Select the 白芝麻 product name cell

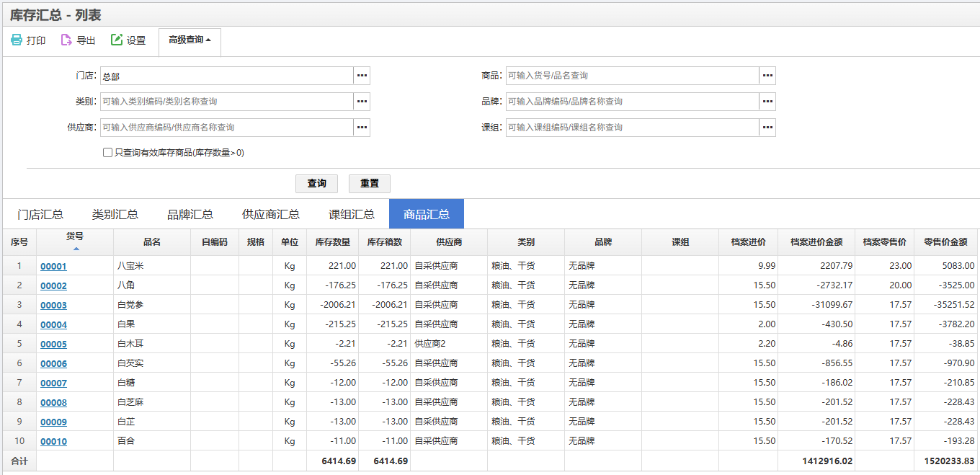click(x=152, y=402)
